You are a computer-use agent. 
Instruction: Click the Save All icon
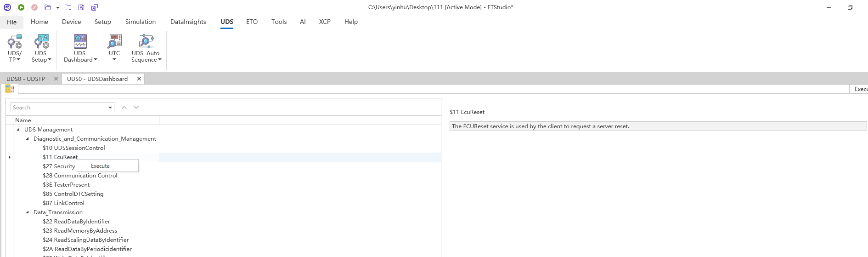coord(95,7)
